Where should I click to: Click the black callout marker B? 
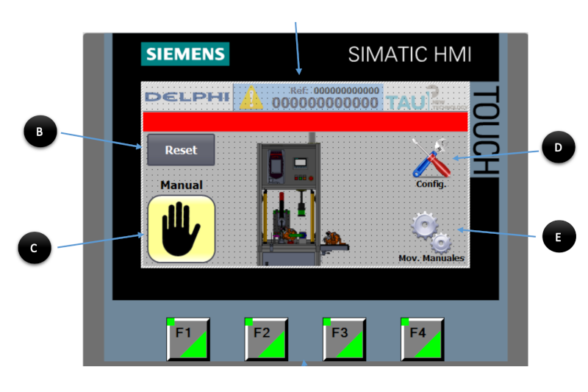point(40,132)
